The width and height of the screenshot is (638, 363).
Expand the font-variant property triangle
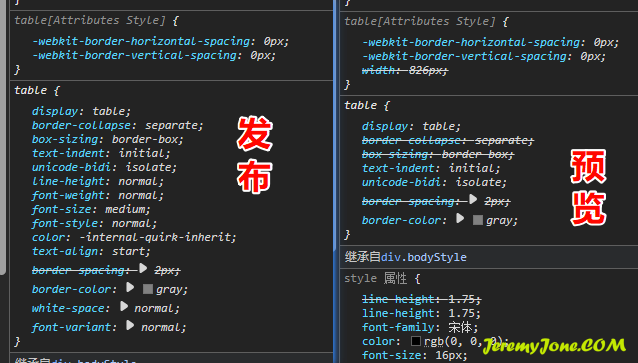[130, 325]
